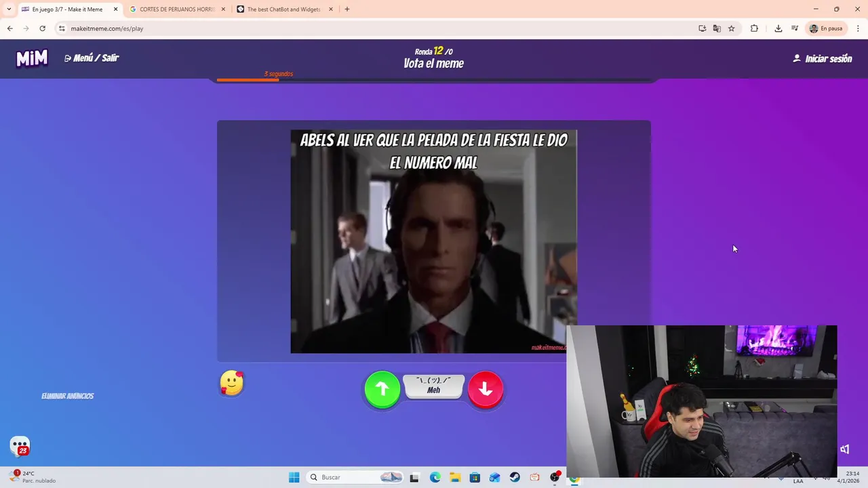The height and width of the screenshot is (488, 868).
Task: Switch to 'CORTES DE PERUANOS' tab
Action: (x=177, y=9)
